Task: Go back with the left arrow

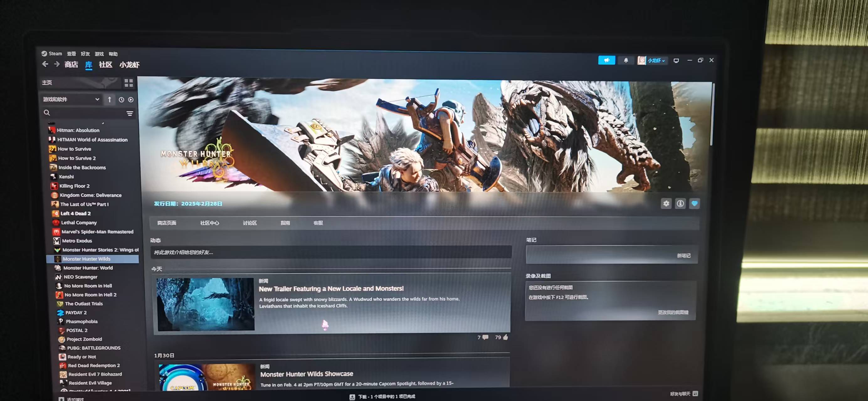Action: point(45,64)
